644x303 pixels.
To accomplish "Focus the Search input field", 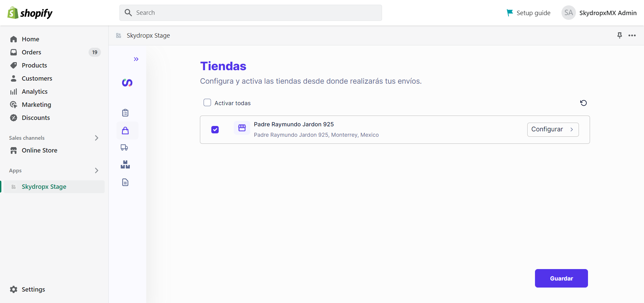I will pyautogui.click(x=251, y=13).
